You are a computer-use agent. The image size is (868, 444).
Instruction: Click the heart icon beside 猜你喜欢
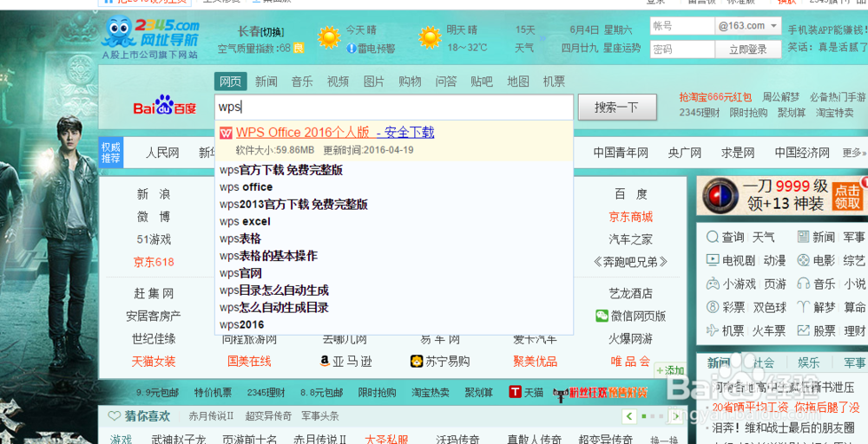(114, 415)
